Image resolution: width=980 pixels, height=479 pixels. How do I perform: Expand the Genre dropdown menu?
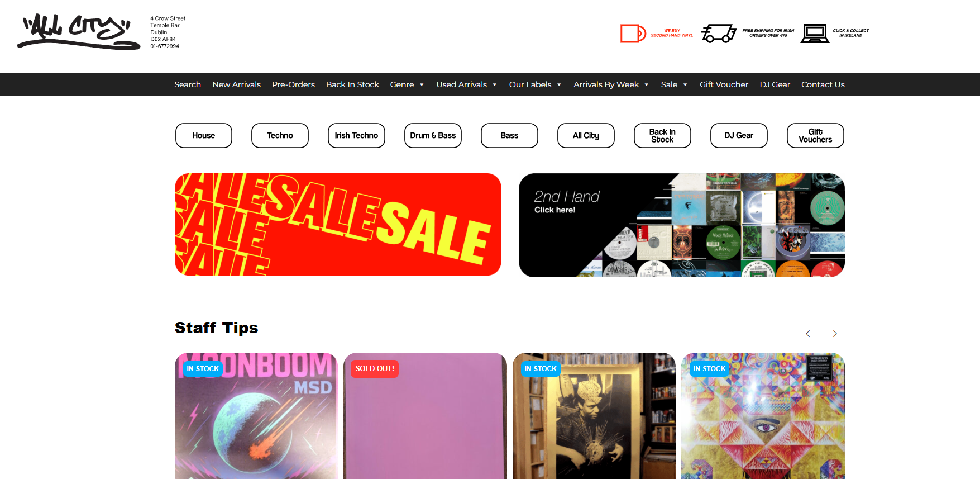tap(407, 84)
